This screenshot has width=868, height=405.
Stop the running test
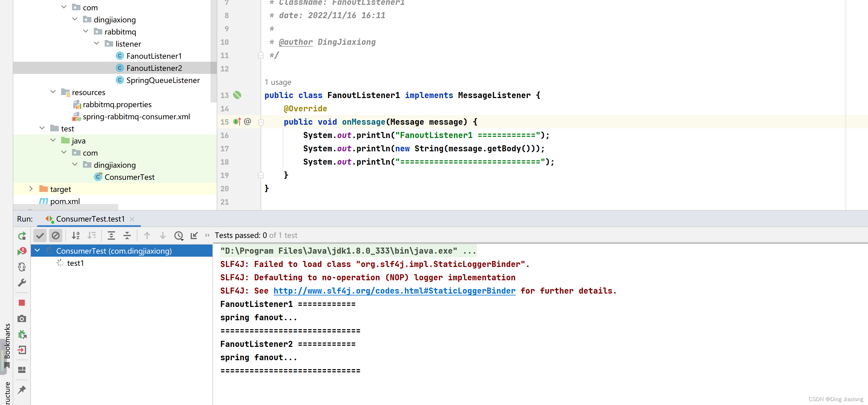(22, 303)
